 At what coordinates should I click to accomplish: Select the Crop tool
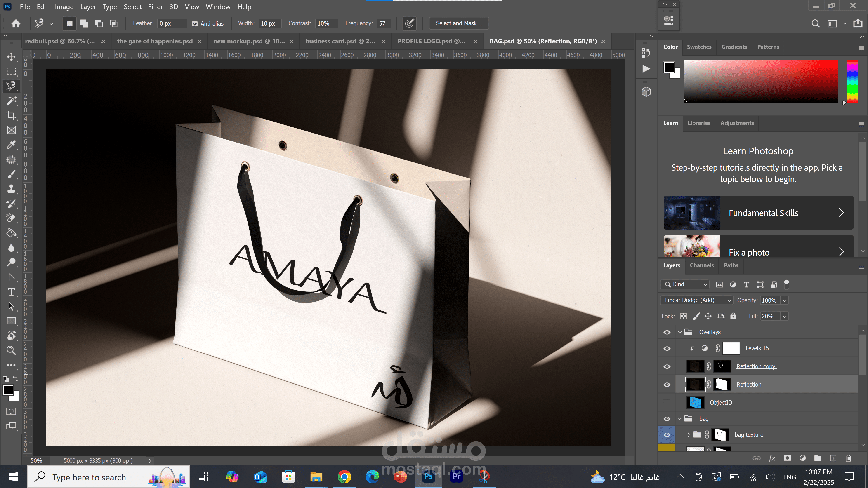11,115
